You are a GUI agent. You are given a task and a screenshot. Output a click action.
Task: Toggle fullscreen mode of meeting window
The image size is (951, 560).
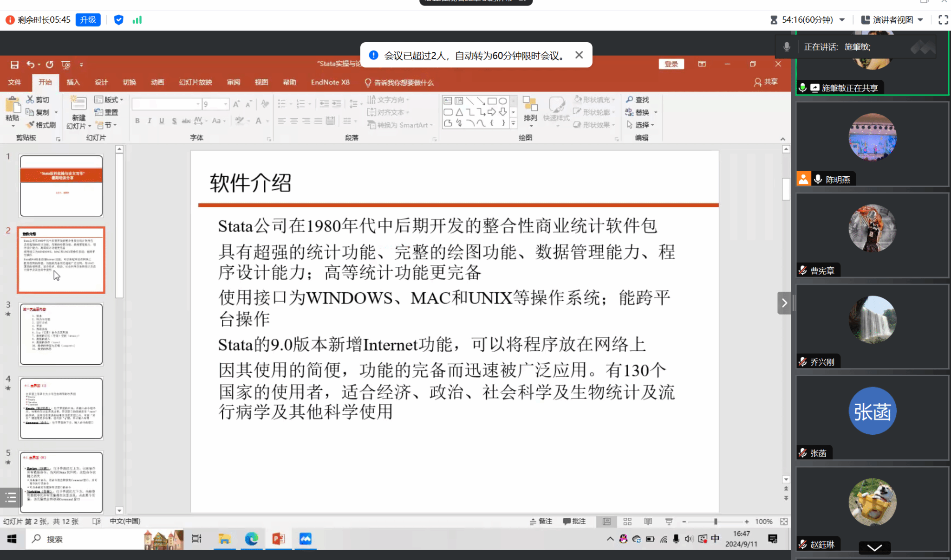[943, 20]
